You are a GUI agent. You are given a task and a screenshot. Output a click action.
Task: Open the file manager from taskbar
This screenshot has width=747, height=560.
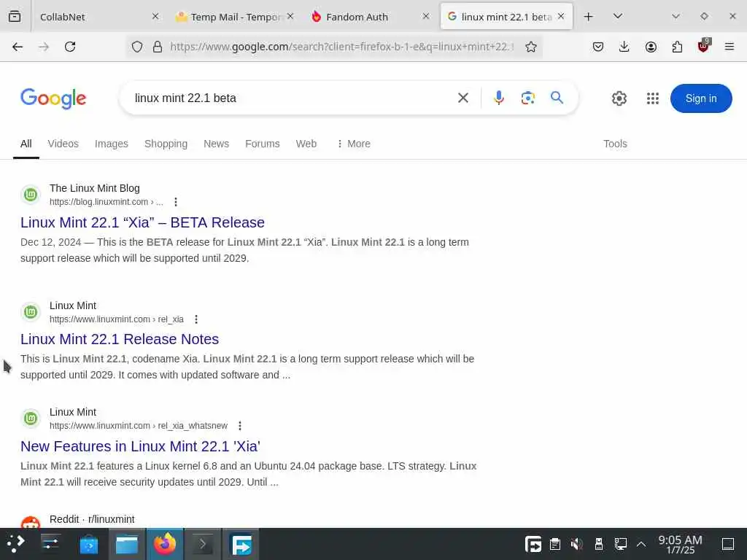point(127,544)
